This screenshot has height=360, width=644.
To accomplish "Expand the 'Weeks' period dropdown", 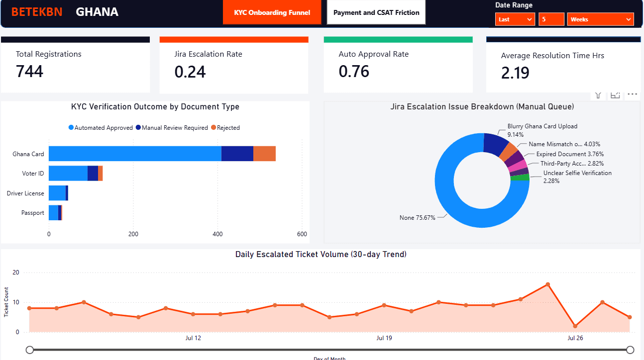I will click(600, 19).
